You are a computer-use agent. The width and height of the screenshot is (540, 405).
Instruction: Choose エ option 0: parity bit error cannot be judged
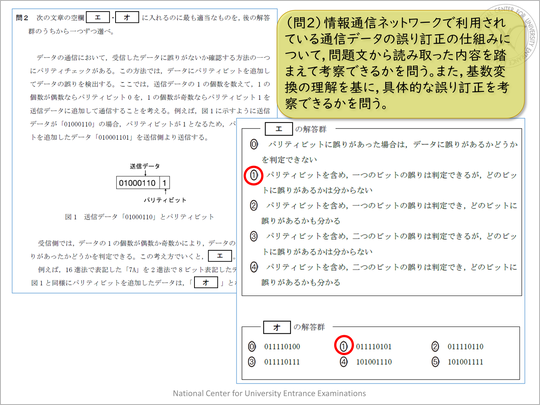click(x=253, y=144)
